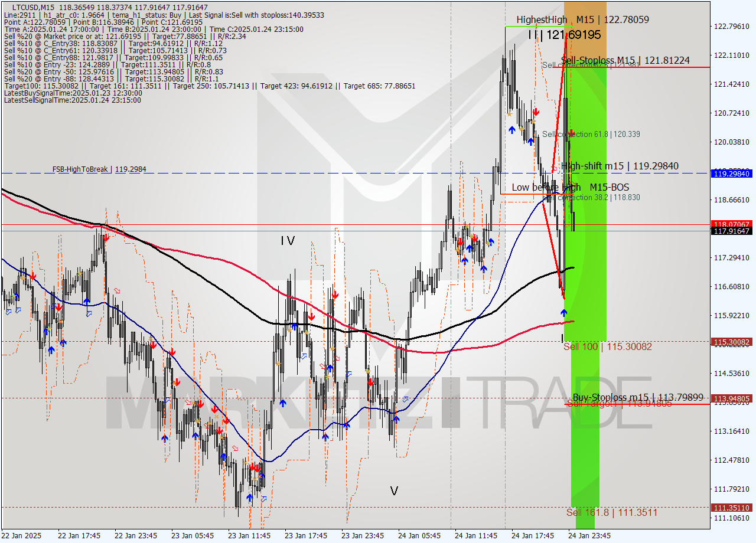Click the 'Sell %20 @ Entry -88: 128.44313' line
This screenshot has height=543, width=756.
click(111, 78)
